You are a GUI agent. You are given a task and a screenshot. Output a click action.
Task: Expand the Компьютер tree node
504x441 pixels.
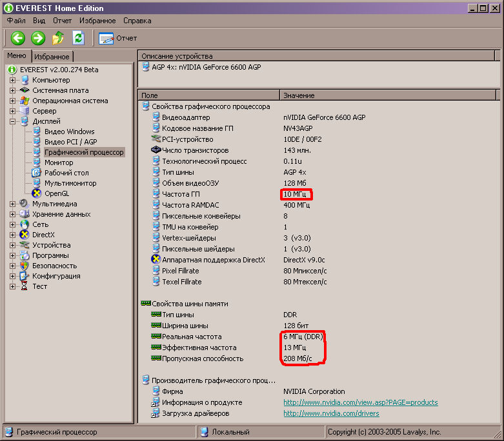point(12,80)
